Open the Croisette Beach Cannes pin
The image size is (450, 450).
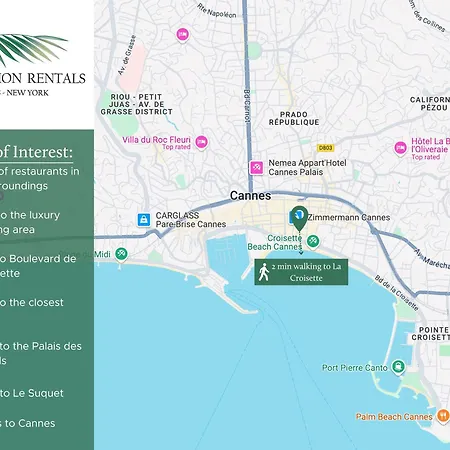[x=313, y=242]
